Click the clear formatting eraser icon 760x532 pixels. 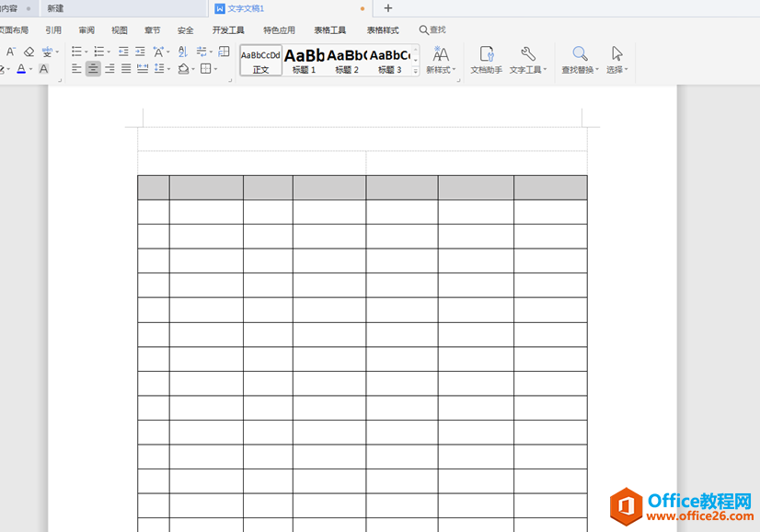tap(29, 52)
